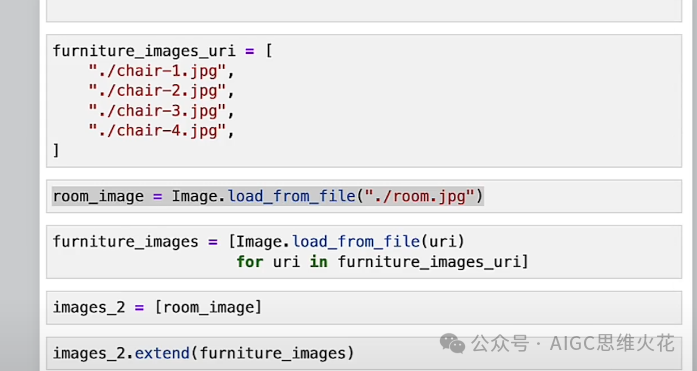Image resolution: width=697 pixels, height=371 pixels.
Task: Click the images_2 = [room_image] cell
Action: [x=364, y=307]
